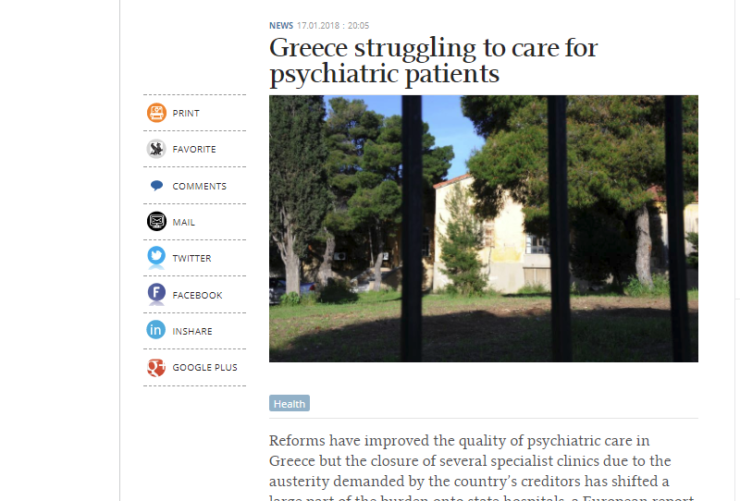Click the headline about psychiatric patients
This screenshot has height=501, width=740.
pyautogui.click(x=433, y=61)
